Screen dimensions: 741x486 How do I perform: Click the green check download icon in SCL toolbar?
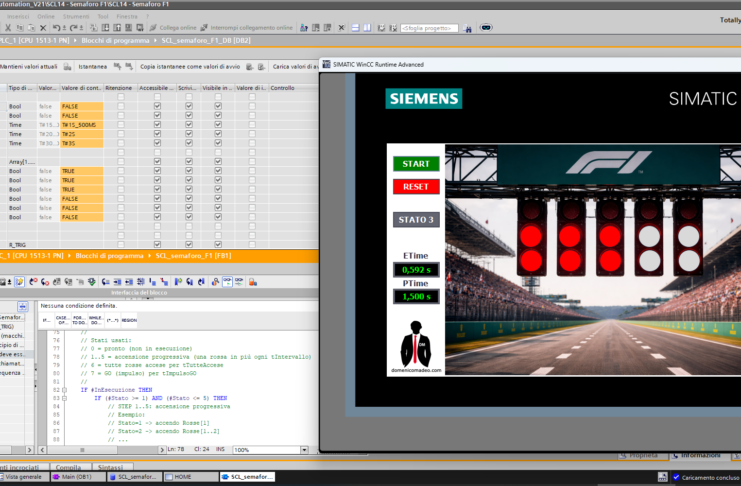pyautogui.click(x=92, y=282)
